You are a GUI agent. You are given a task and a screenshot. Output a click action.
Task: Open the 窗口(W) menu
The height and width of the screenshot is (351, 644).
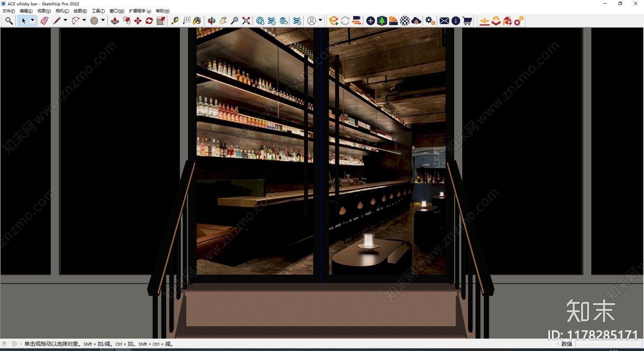coord(117,11)
